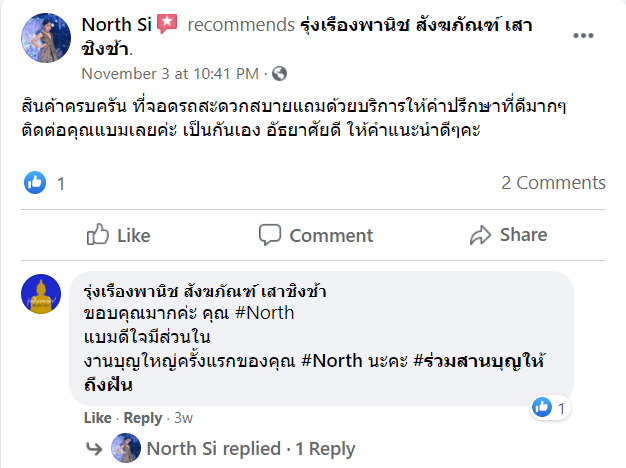
Task: Click the public globe privacy icon
Action: click(x=279, y=73)
